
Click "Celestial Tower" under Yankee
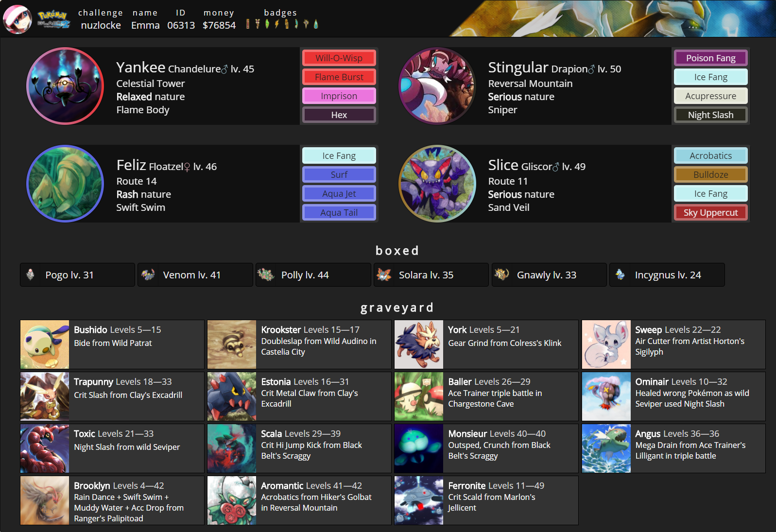tap(151, 84)
